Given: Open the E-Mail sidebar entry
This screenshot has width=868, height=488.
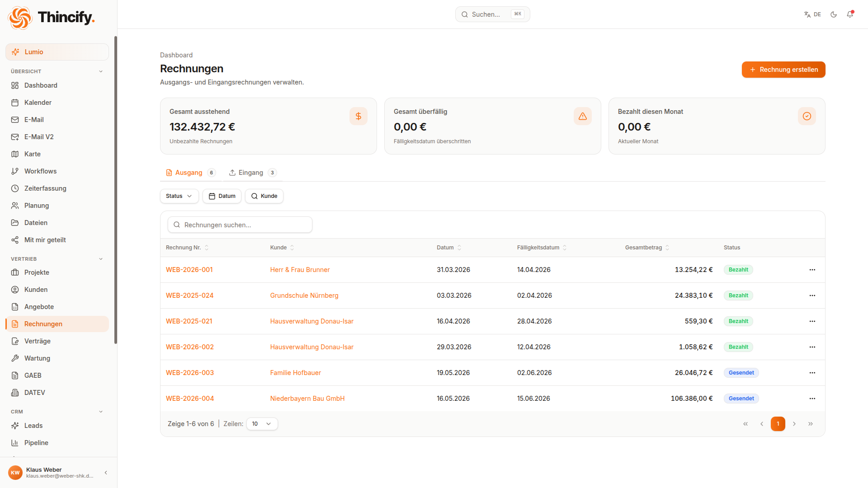Looking at the screenshot, I should coord(57,120).
